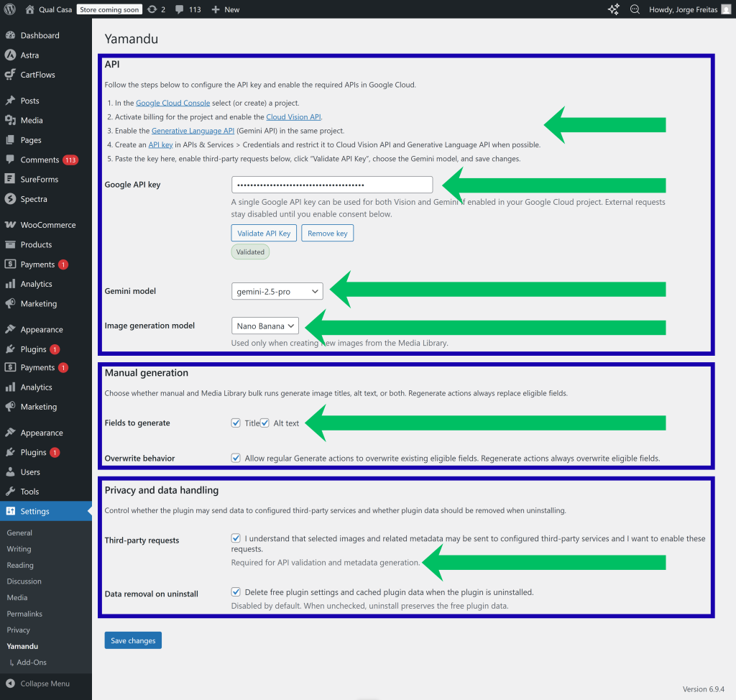Open the Privacy settings submenu item
The height and width of the screenshot is (700, 736).
click(18, 630)
